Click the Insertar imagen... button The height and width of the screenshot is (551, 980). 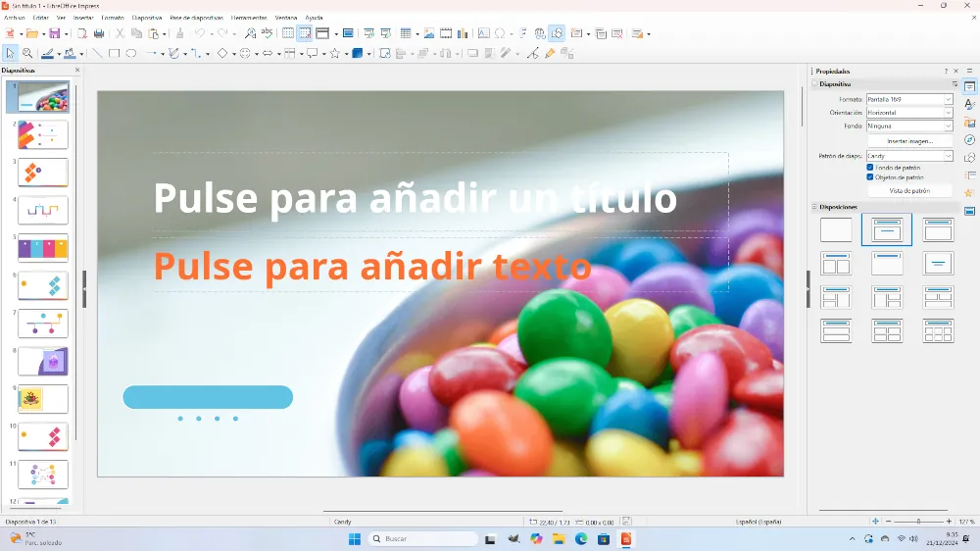point(909,141)
